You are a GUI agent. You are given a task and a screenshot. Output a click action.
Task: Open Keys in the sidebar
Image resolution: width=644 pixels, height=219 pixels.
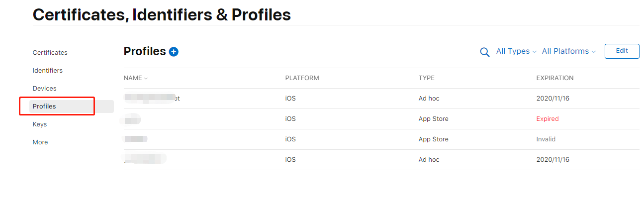pos(40,124)
